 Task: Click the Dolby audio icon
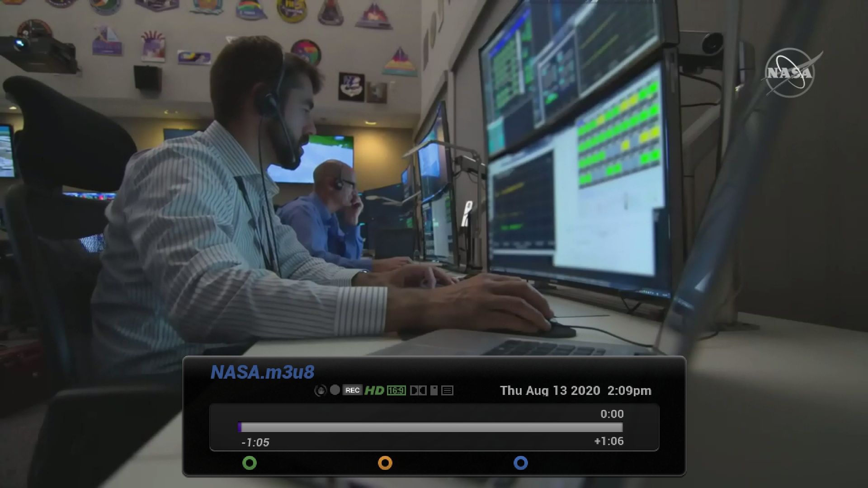pyautogui.click(x=418, y=390)
